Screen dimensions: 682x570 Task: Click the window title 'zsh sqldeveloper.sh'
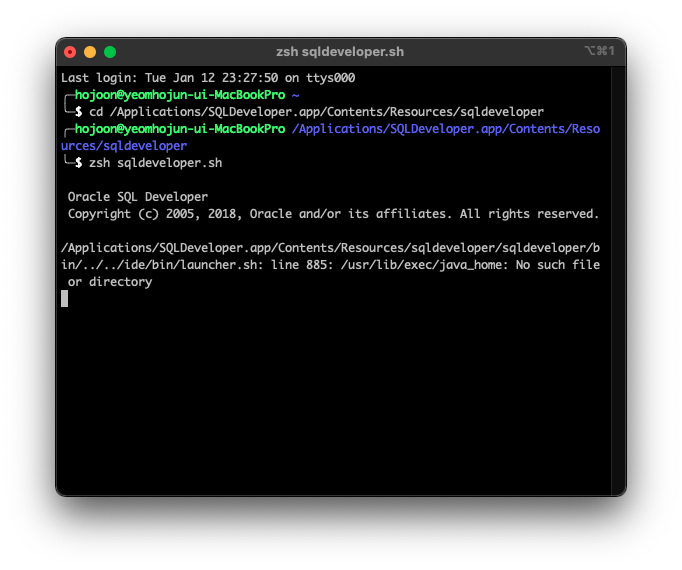(x=340, y=52)
